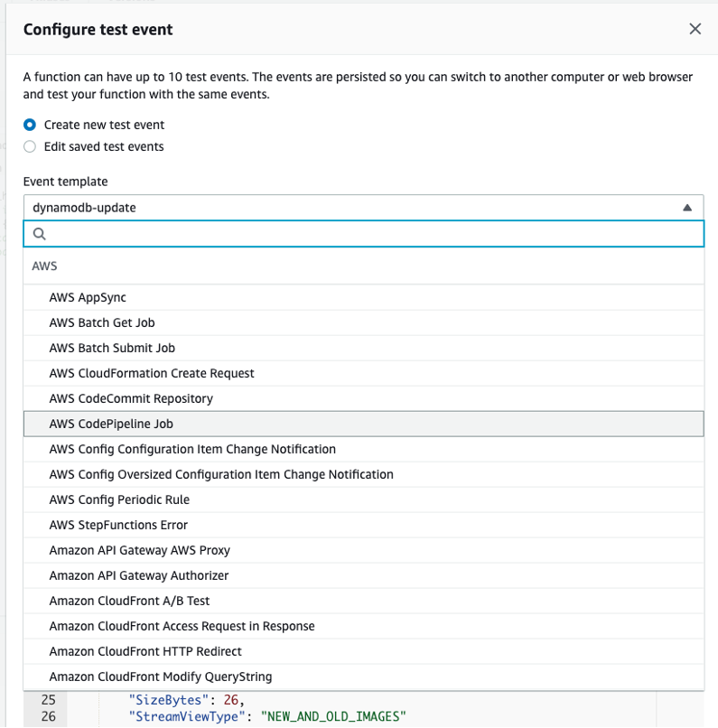Pick Amazon CloudFront HTTP Redirect

click(145, 651)
